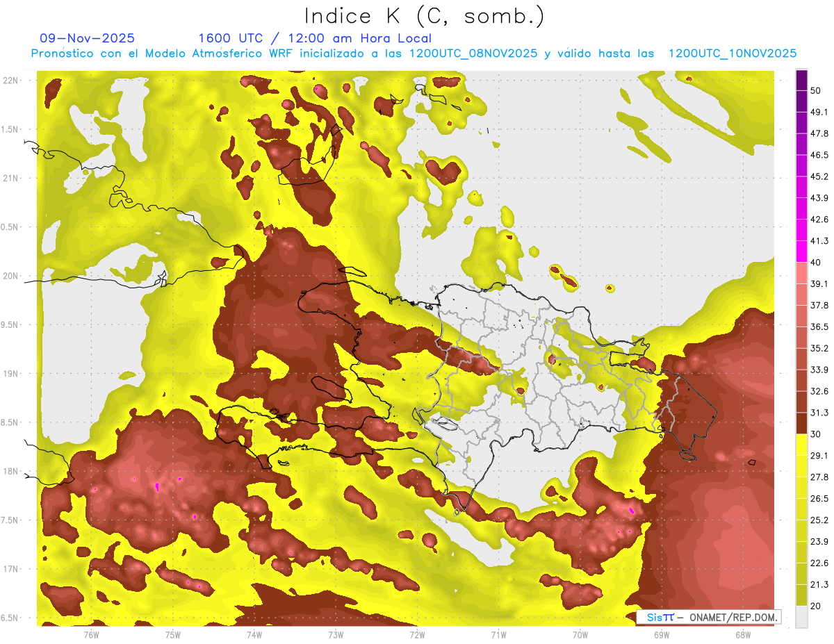Click the dark brown colorbar swatch between 30 and 31.3

(x=801, y=424)
